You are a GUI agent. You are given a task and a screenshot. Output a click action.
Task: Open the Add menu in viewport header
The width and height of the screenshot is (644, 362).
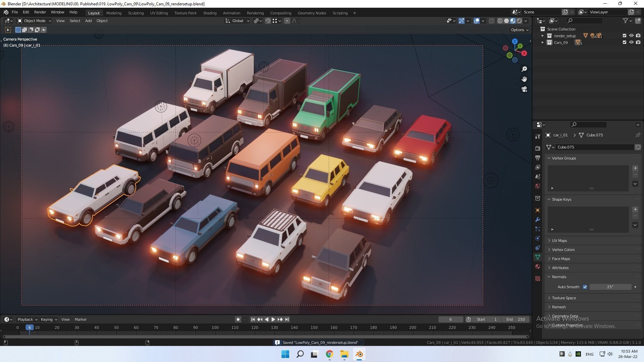[x=88, y=21]
